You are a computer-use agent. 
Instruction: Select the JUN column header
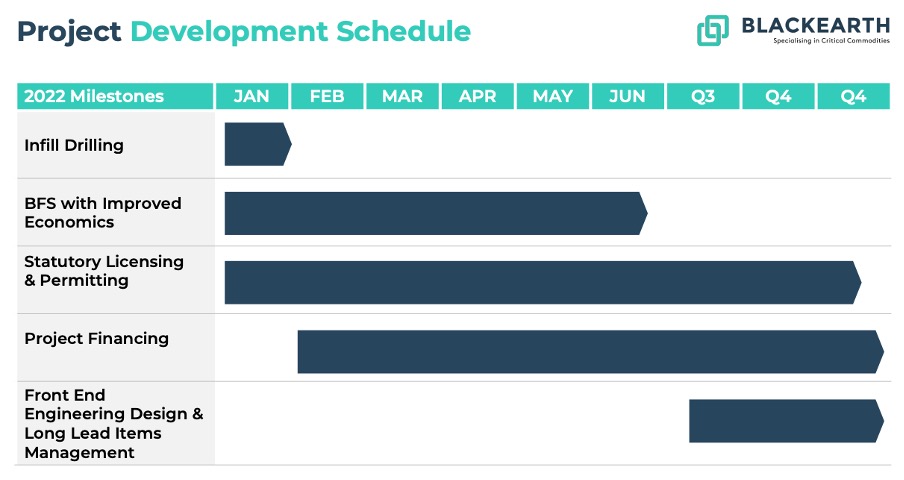628,96
